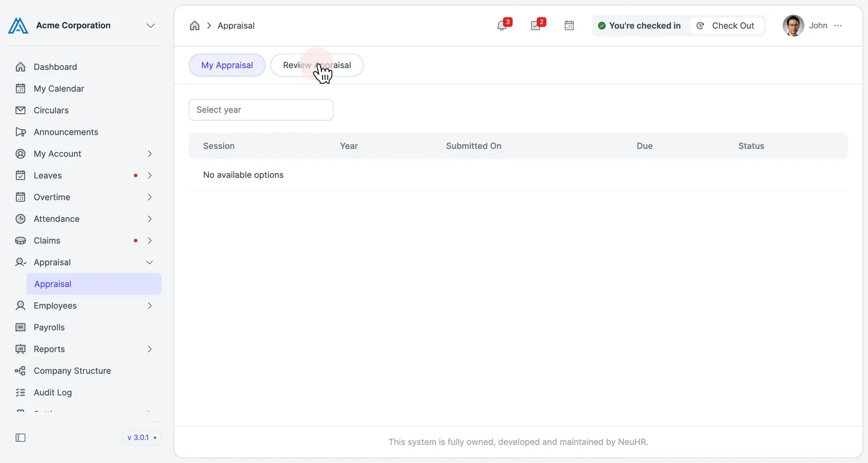Expand the Employees submenu chevron
868x463 pixels.
pyautogui.click(x=149, y=306)
